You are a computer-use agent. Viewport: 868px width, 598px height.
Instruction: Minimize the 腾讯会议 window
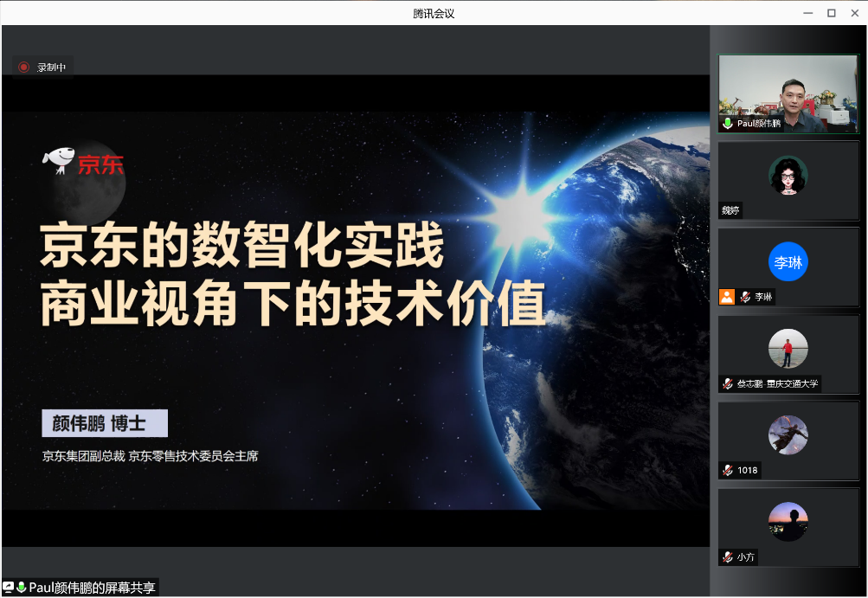(808, 13)
